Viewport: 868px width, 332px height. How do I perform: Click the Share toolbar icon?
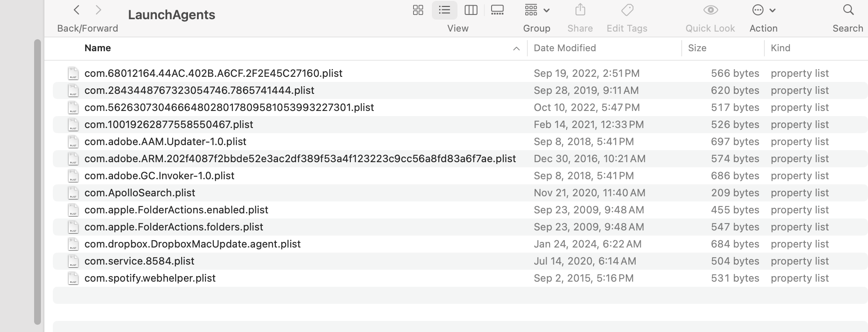(x=580, y=10)
